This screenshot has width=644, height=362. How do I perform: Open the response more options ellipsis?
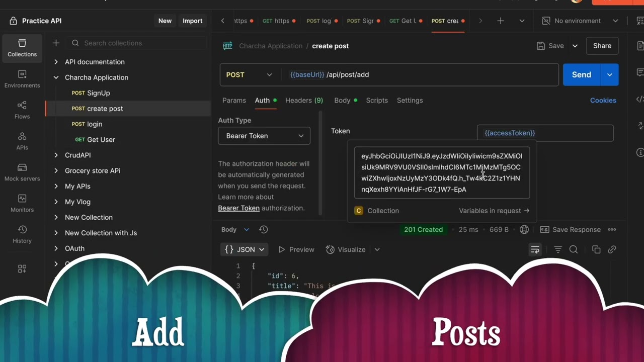(612, 229)
